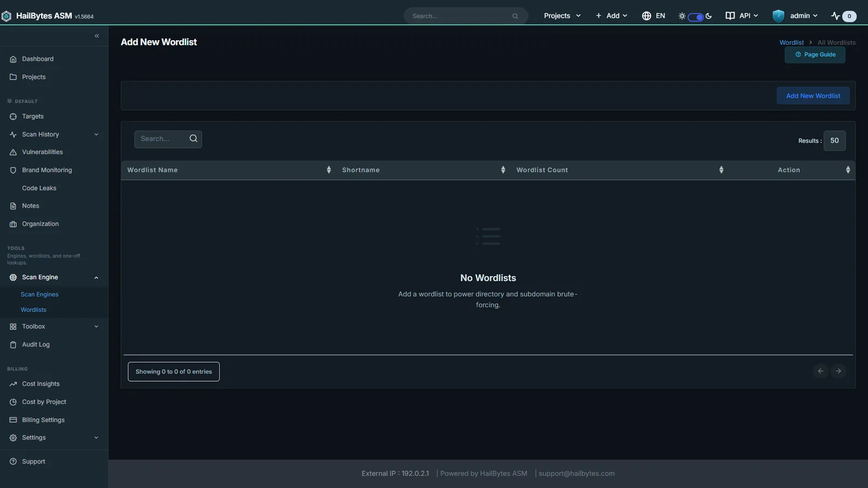This screenshot has width=868, height=488.
Task: Click the admin shield avatar
Action: tap(778, 16)
